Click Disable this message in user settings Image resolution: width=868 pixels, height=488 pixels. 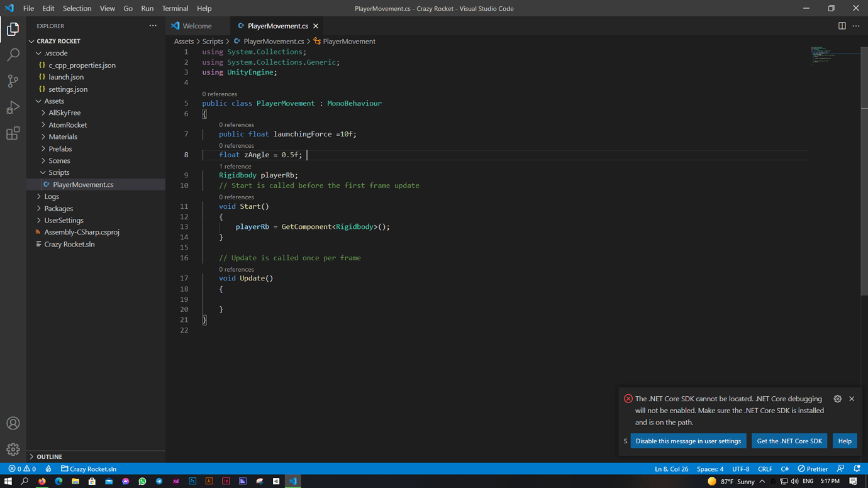pyautogui.click(x=688, y=441)
